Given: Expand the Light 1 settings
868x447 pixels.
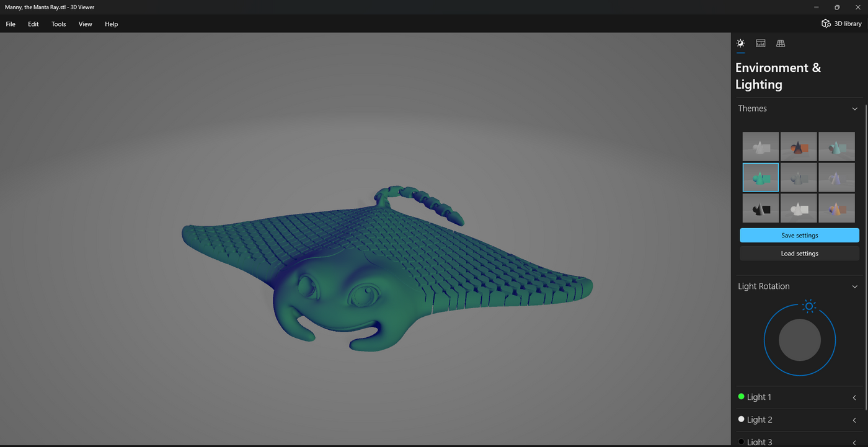Looking at the screenshot, I should [x=854, y=397].
